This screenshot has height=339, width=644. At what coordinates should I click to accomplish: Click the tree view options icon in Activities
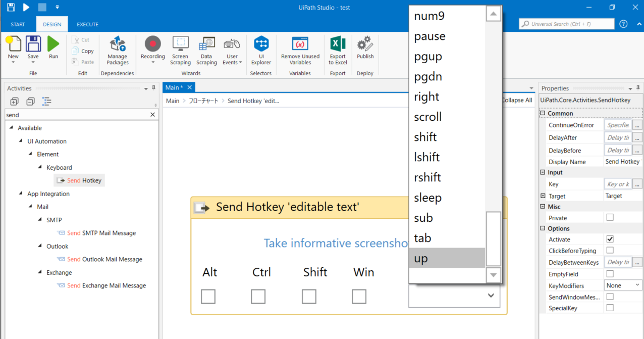[47, 102]
